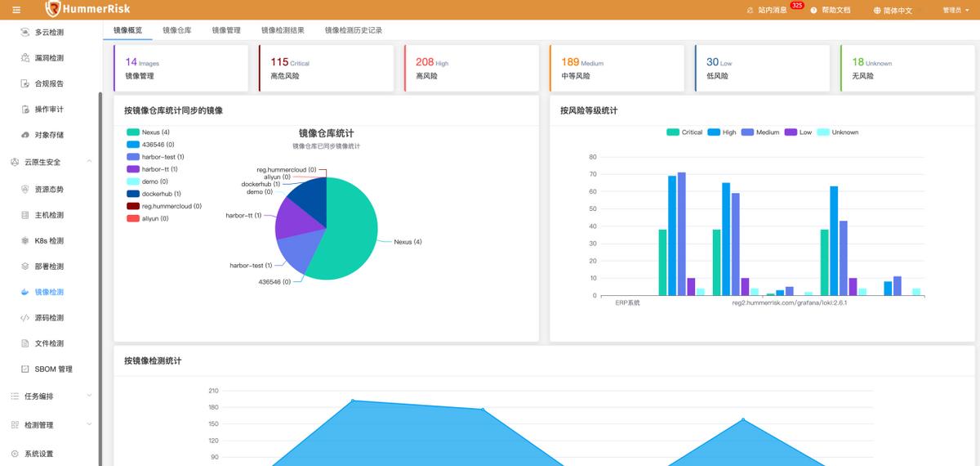Open 文件检测 document icon
Screen dimensions: 980x466
pos(25,343)
